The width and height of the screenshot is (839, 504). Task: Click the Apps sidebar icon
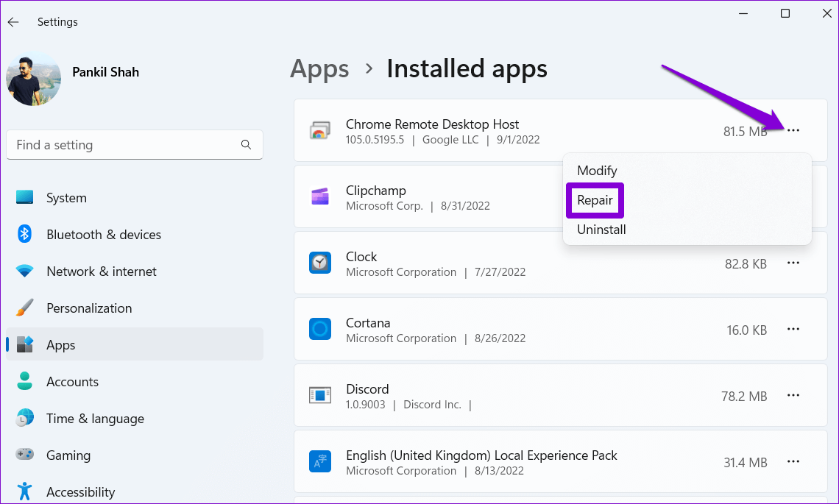pos(24,344)
